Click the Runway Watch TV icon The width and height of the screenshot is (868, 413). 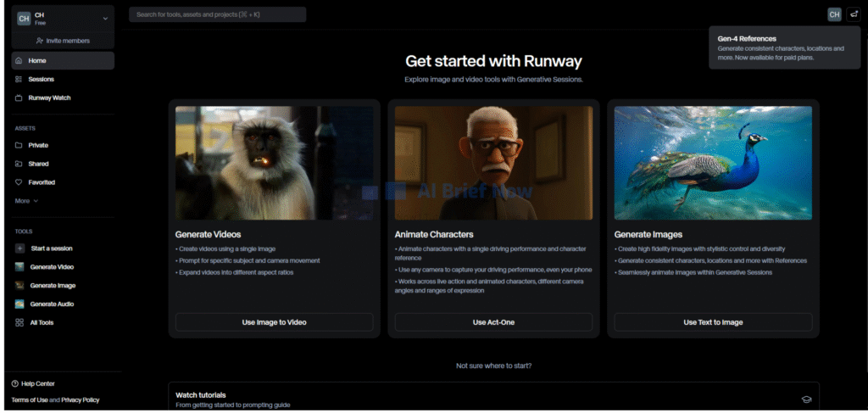click(19, 98)
